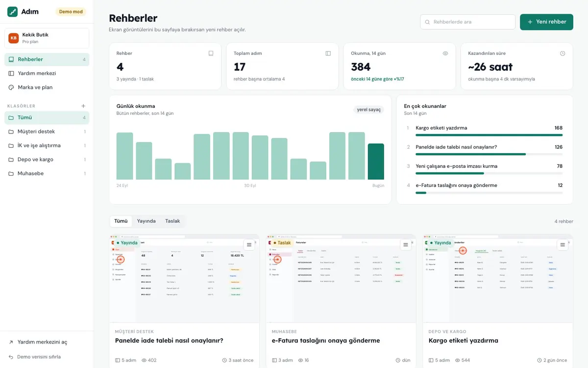
Task: Switch to the Yayında filter tab
Action: [x=146, y=221]
